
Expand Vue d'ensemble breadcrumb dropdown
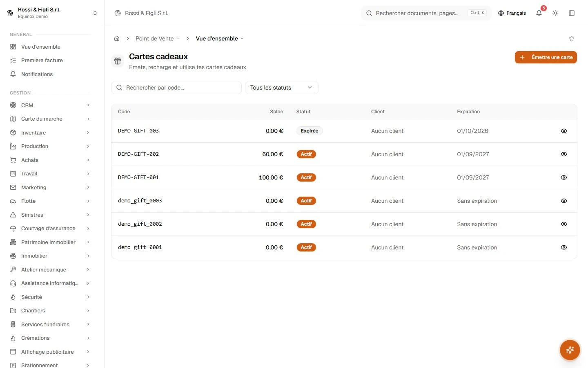click(220, 38)
